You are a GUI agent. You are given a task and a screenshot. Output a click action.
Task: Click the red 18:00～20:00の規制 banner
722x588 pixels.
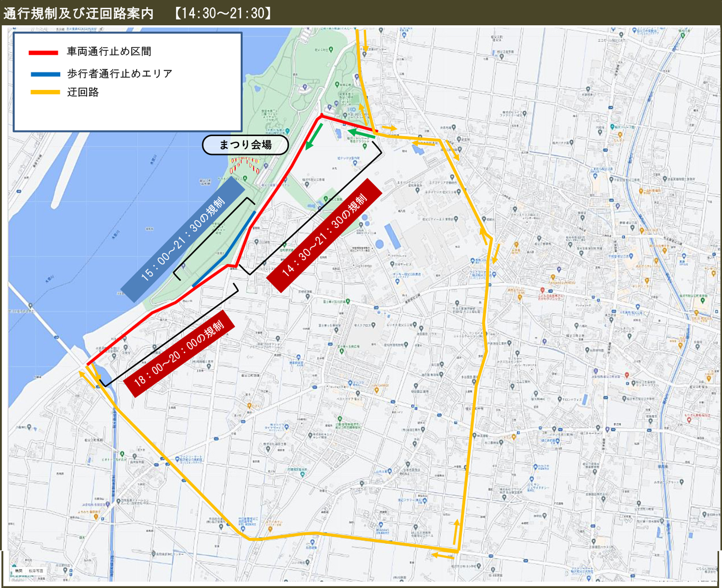pos(179,354)
